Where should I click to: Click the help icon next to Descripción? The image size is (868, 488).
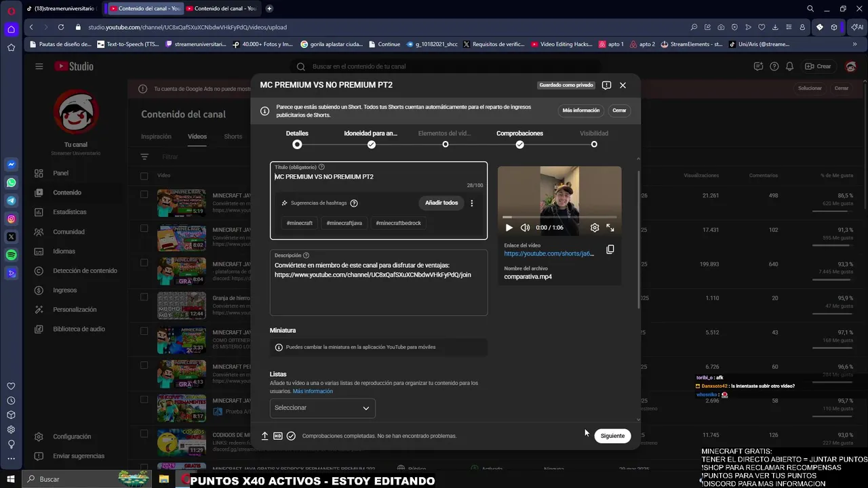pyautogui.click(x=306, y=256)
